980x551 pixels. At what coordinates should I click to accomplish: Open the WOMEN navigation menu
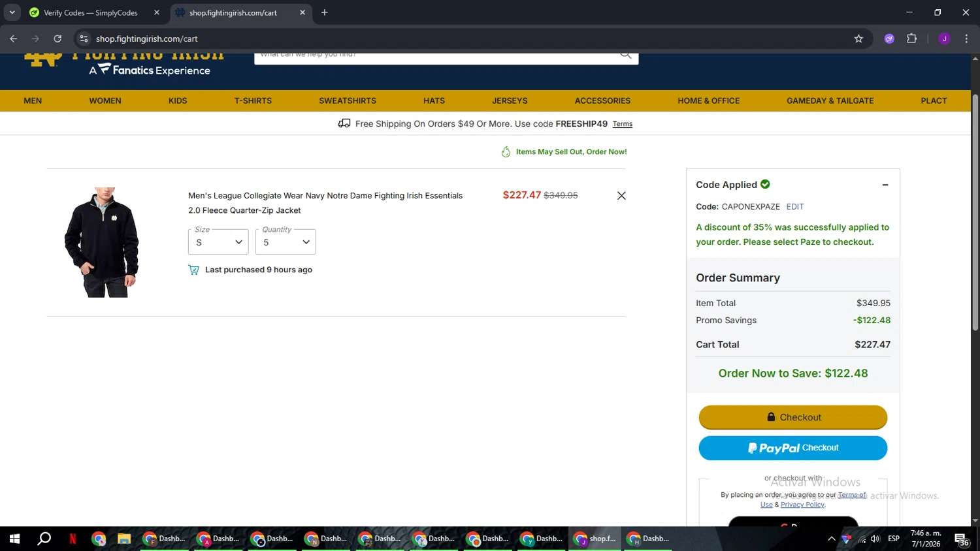(x=105, y=101)
